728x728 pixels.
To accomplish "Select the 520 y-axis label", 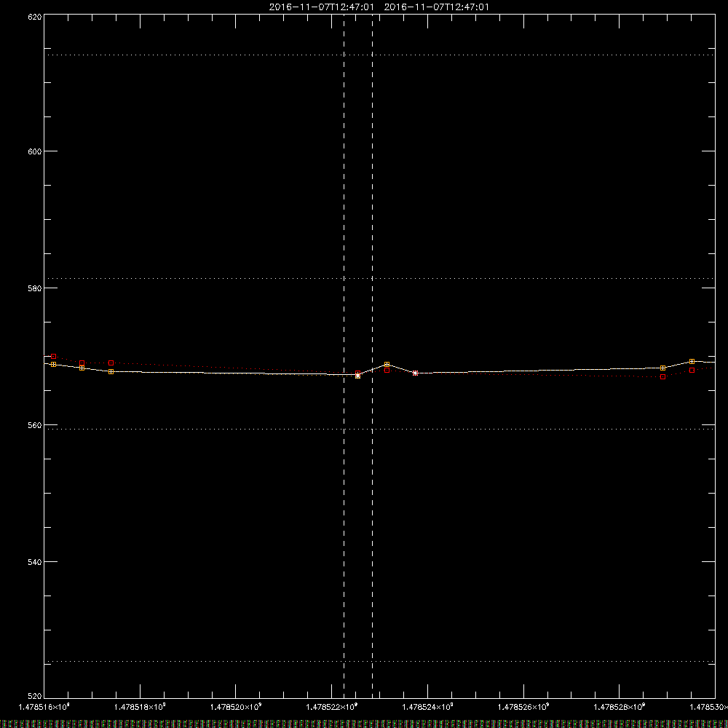I will (x=35, y=696).
